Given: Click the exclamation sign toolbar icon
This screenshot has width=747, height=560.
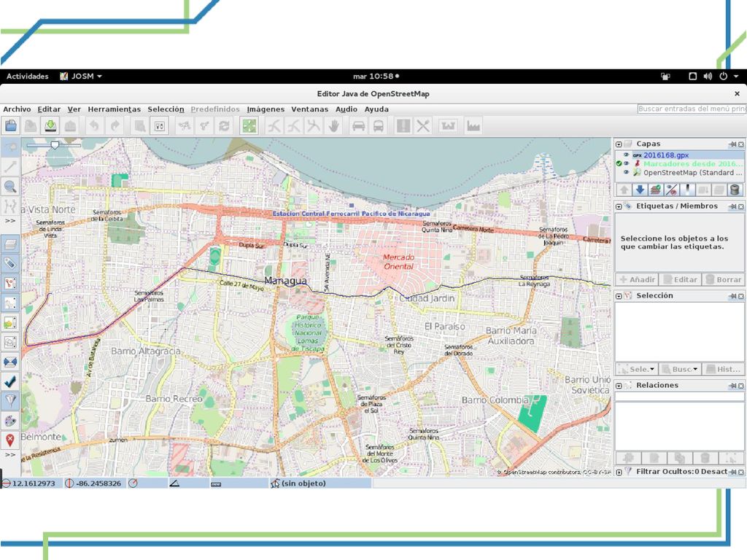Looking at the screenshot, I should (403, 126).
